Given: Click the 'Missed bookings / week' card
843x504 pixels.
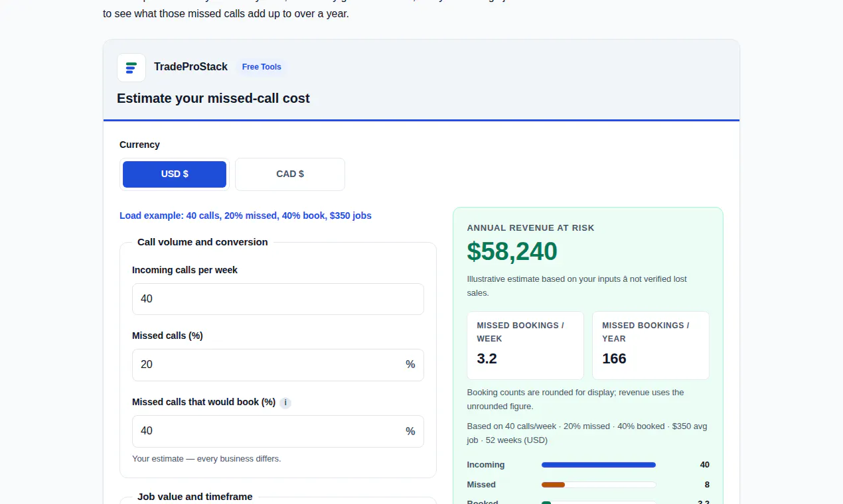Looking at the screenshot, I should tap(525, 346).
